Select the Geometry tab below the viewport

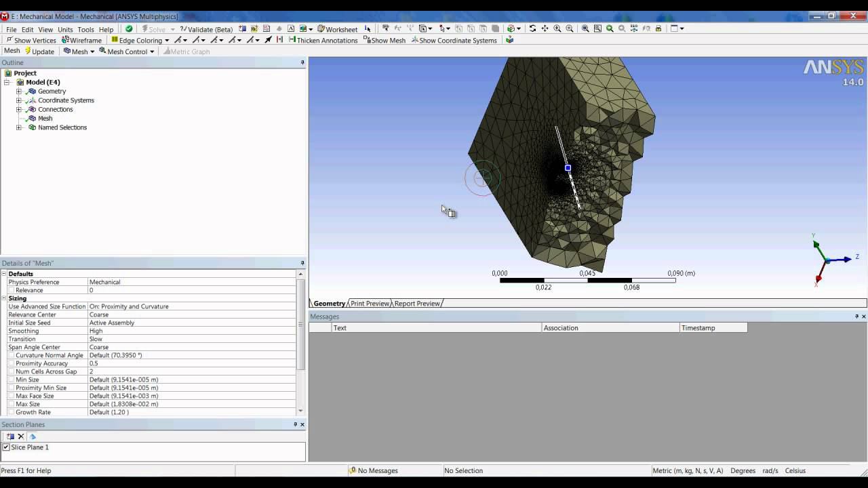(x=329, y=304)
